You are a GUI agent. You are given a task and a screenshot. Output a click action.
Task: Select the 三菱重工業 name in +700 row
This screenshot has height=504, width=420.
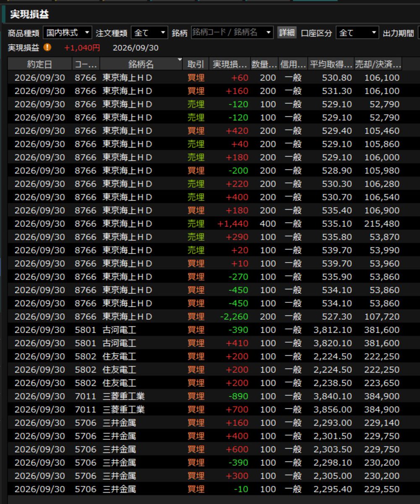[x=124, y=409]
